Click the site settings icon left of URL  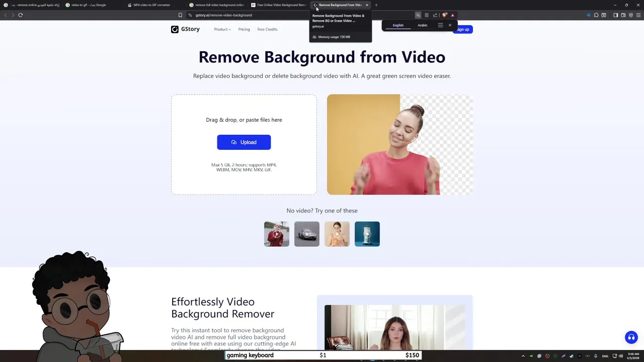pyautogui.click(x=190, y=15)
